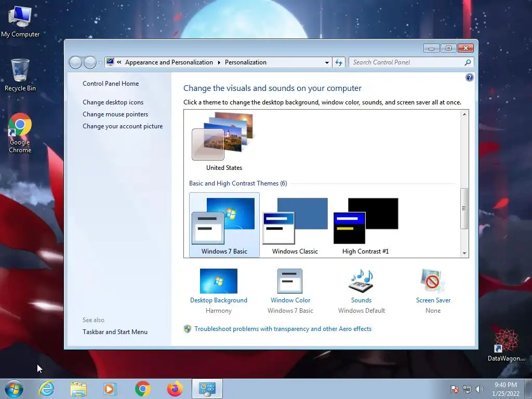Click the theme list scroll up arrow
The height and width of the screenshot is (399, 532).
pos(464,114)
